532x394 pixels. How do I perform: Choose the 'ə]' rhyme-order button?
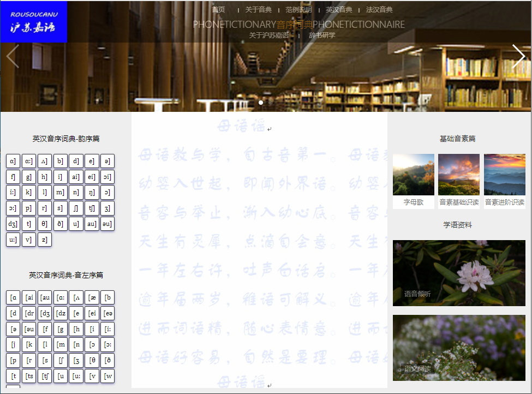point(107,161)
